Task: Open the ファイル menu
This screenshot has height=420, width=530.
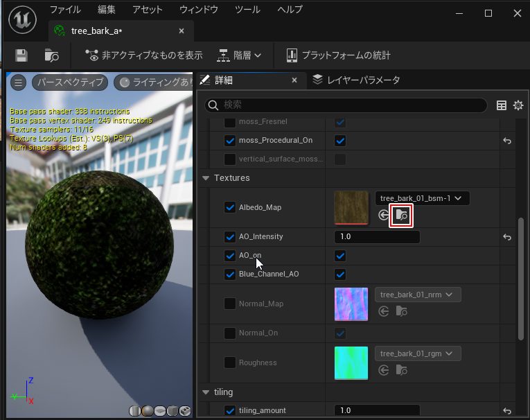Action: coord(65,10)
